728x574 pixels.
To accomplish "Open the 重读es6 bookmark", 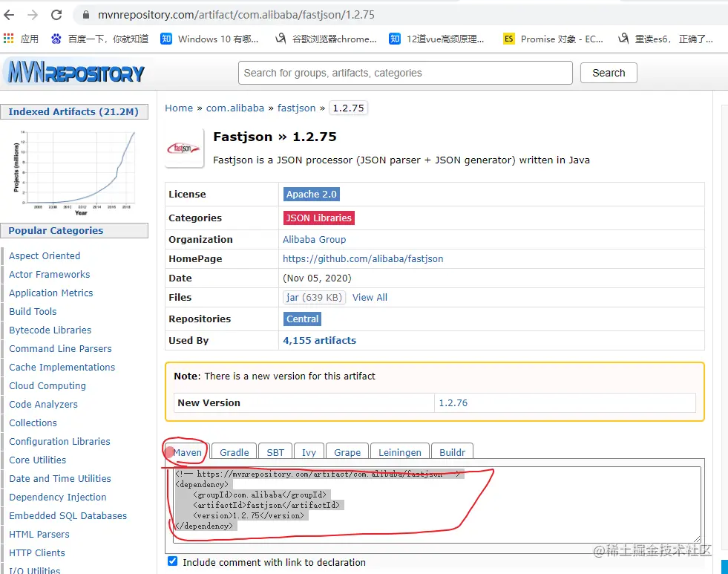I will point(666,39).
